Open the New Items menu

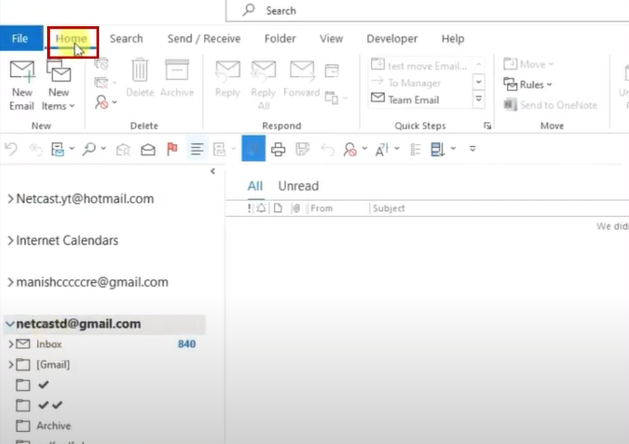pyautogui.click(x=59, y=85)
